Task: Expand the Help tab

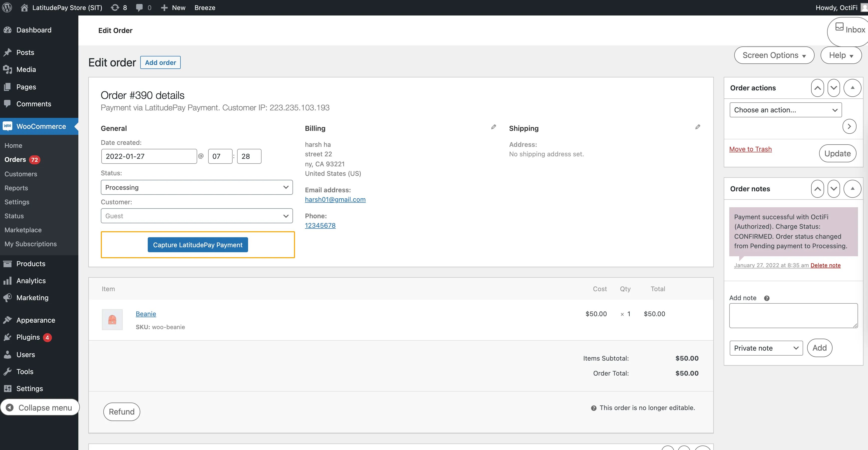Action: tap(841, 55)
